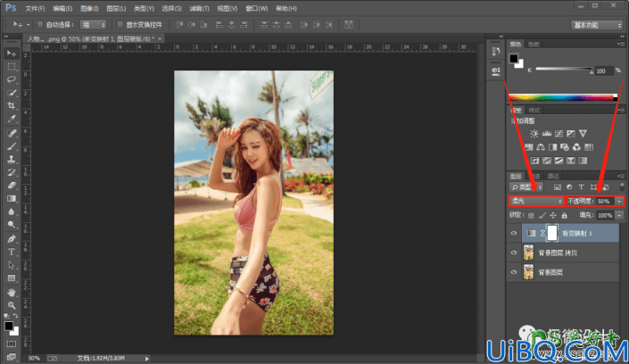
Task: Select the Rectangular Marquee tool
Action: pyautogui.click(x=12, y=67)
